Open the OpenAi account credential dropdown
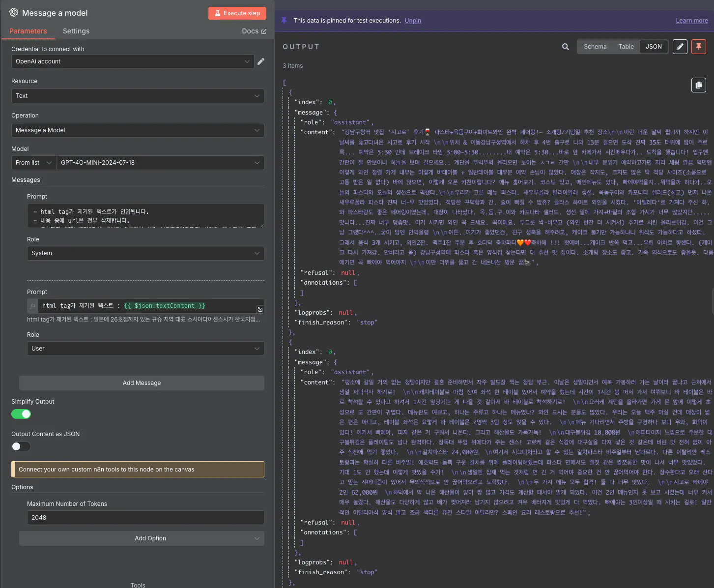 pyautogui.click(x=133, y=61)
